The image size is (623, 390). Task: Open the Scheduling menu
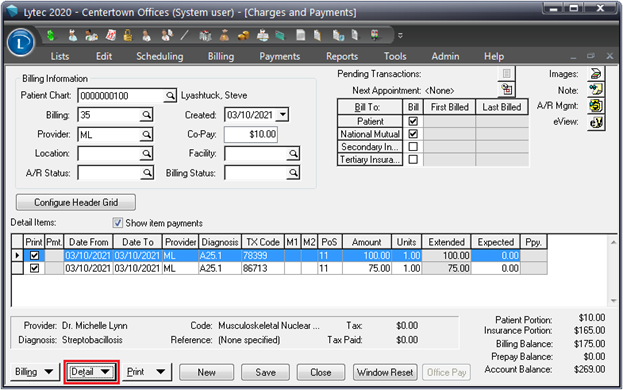[x=160, y=56]
